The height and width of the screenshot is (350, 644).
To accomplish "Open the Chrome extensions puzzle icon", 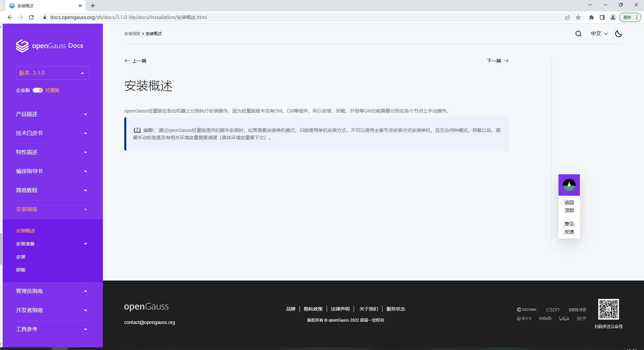I will [592, 17].
